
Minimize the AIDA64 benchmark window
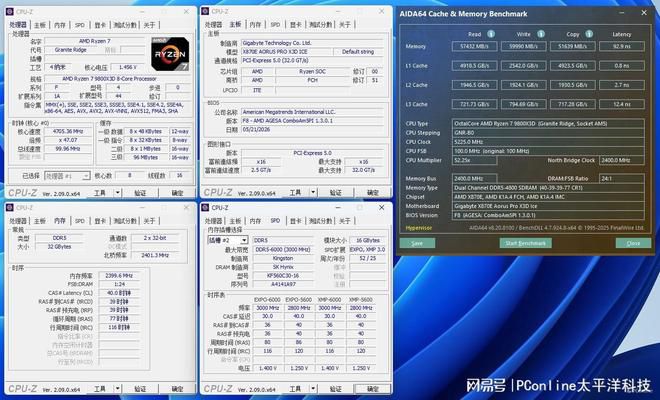pyautogui.click(x=622, y=13)
